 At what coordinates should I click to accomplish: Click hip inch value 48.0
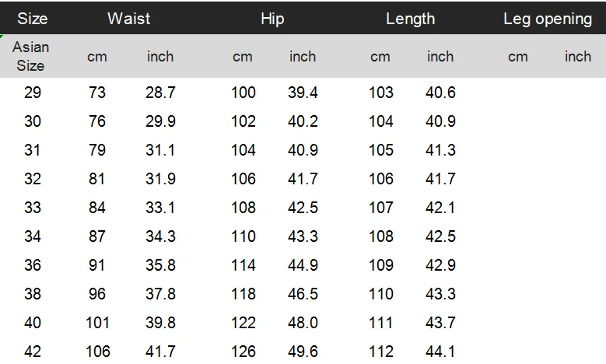pyautogui.click(x=303, y=323)
